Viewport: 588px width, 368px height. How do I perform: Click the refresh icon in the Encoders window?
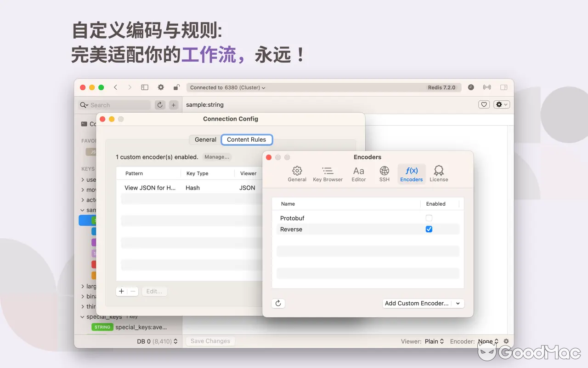278,303
